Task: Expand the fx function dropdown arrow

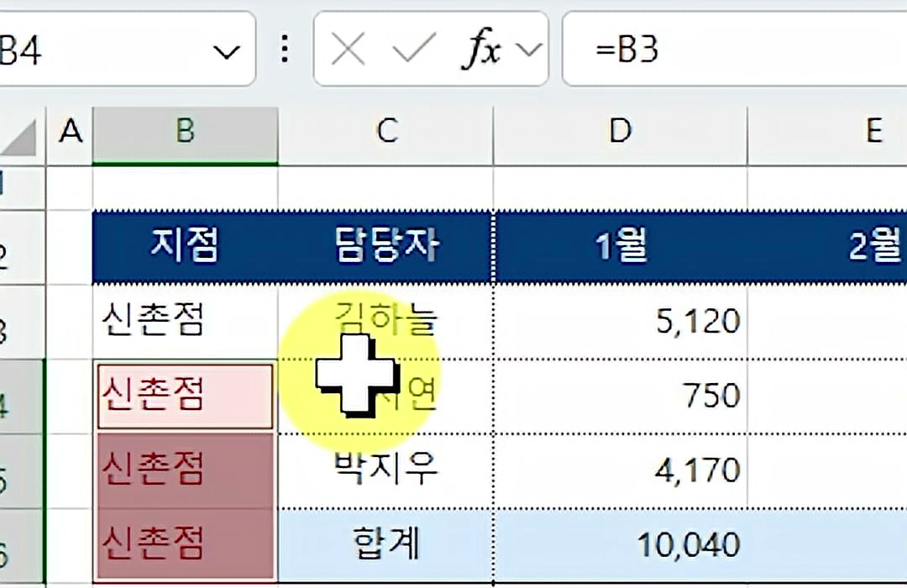Action: (529, 50)
